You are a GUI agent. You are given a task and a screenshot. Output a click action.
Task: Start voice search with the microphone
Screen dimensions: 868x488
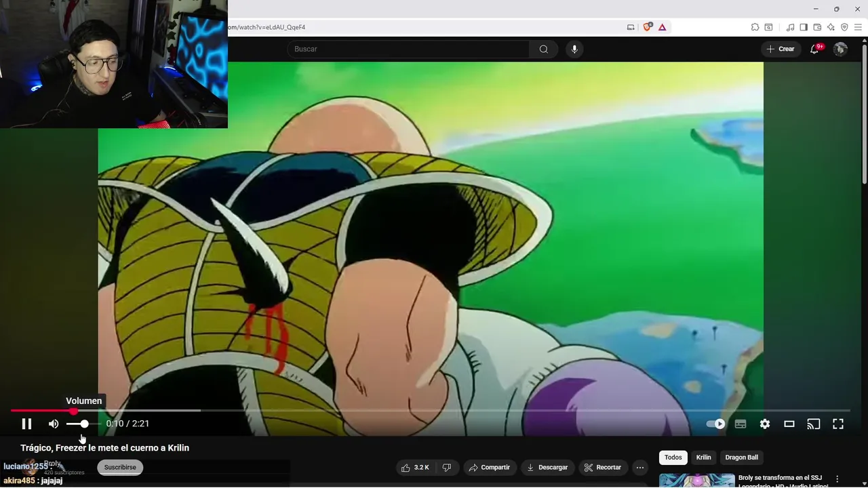574,49
